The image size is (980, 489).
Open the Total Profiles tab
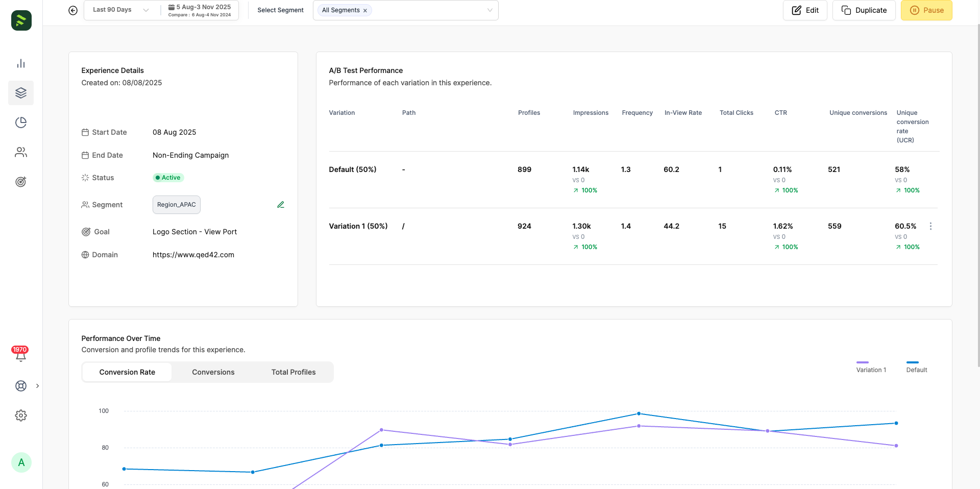pos(293,372)
